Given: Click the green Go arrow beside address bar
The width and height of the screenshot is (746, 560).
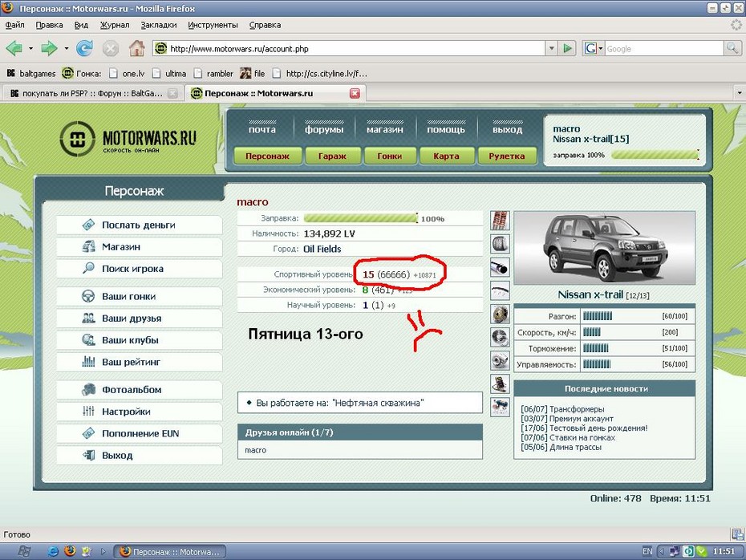Looking at the screenshot, I should tap(567, 48).
